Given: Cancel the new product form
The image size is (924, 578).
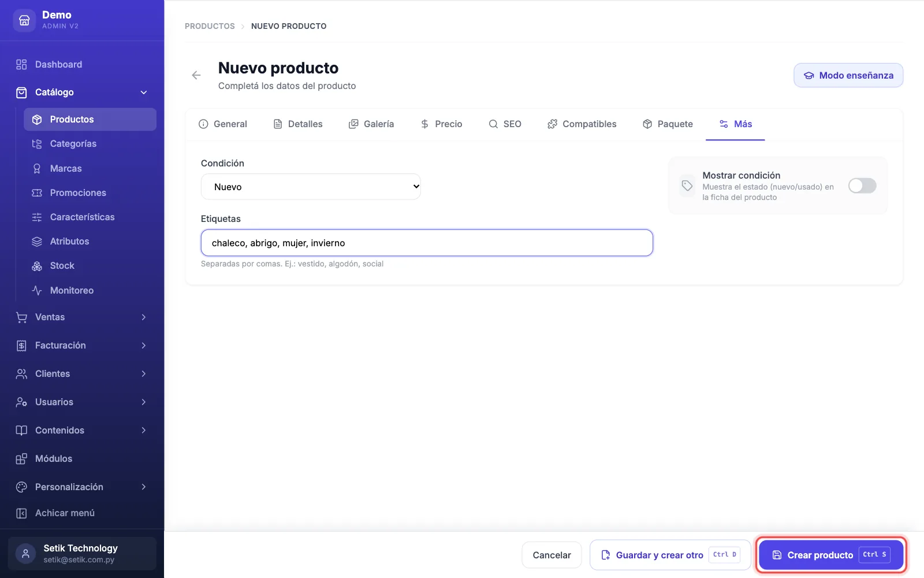Looking at the screenshot, I should [x=552, y=555].
